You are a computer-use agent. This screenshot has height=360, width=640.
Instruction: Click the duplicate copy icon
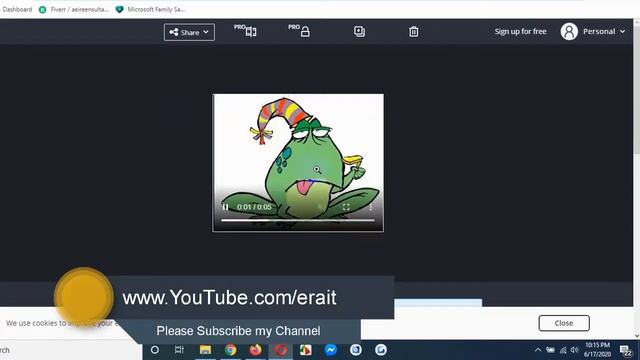coord(359,31)
